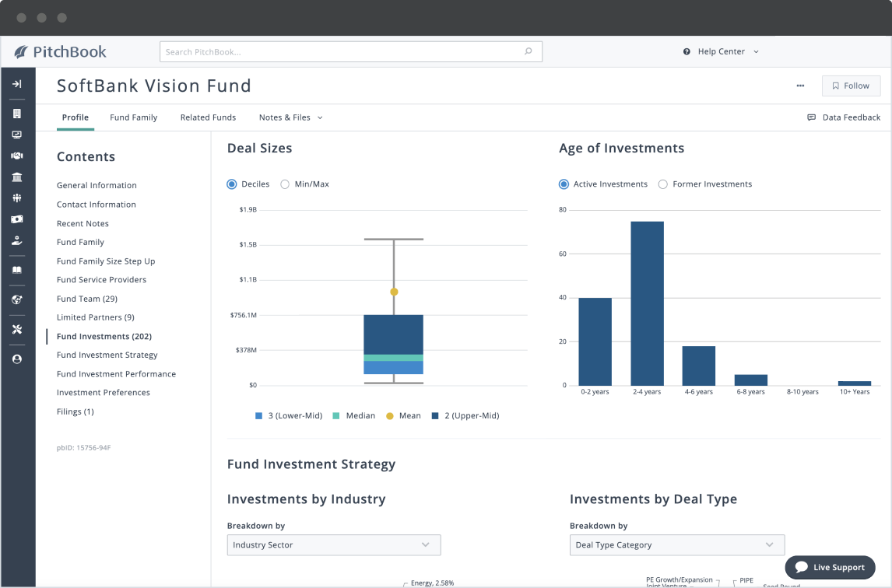Jump to Fund Family contents link
892x588 pixels.
pos(80,242)
